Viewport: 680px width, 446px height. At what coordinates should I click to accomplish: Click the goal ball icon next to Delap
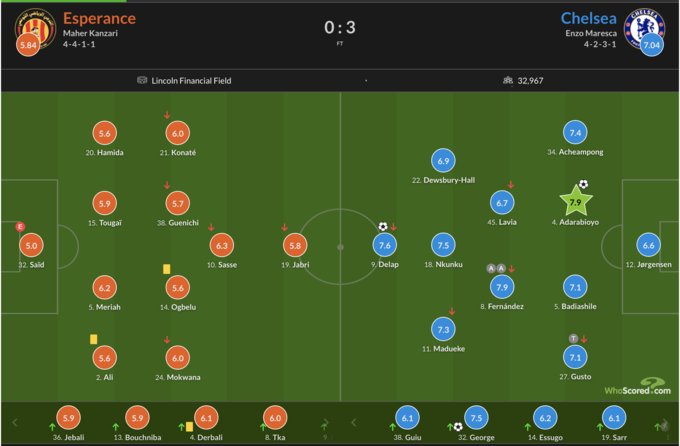[382, 227]
